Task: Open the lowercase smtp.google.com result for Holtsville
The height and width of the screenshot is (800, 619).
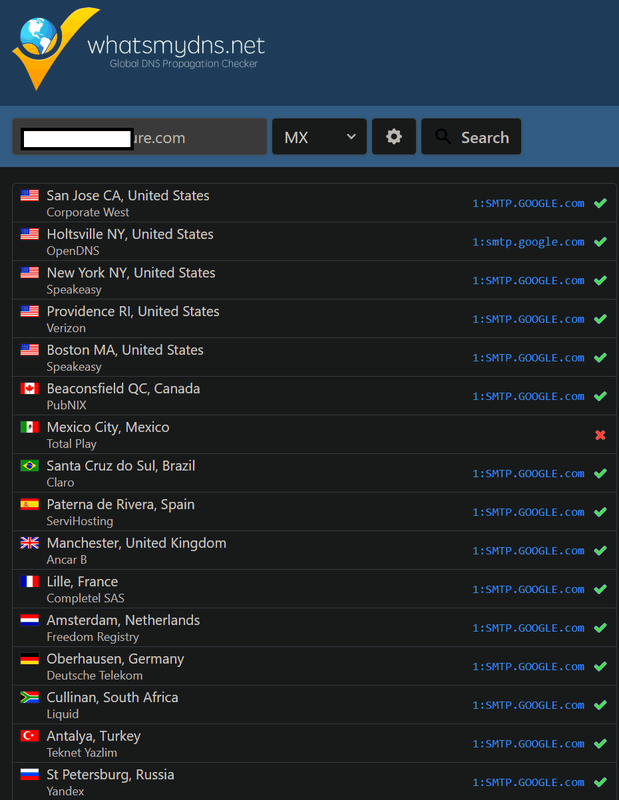Action: (x=528, y=242)
